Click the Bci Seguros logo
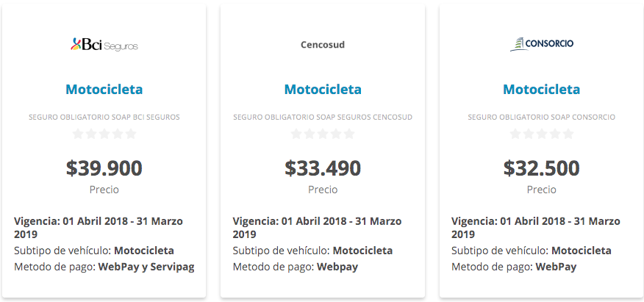The height and width of the screenshot is (302, 644). click(104, 44)
